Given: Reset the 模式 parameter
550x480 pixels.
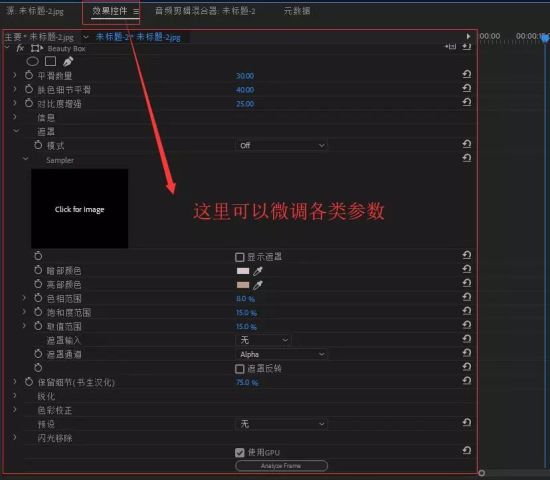Looking at the screenshot, I should 467,144.
